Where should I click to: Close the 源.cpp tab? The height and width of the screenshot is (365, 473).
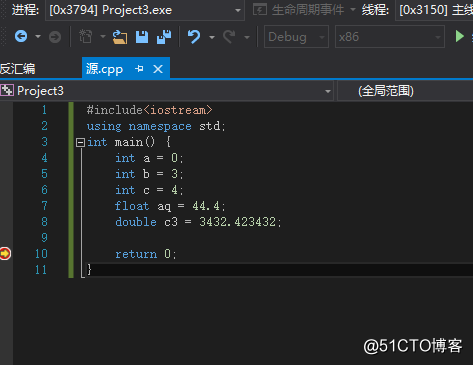pyautogui.click(x=158, y=69)
